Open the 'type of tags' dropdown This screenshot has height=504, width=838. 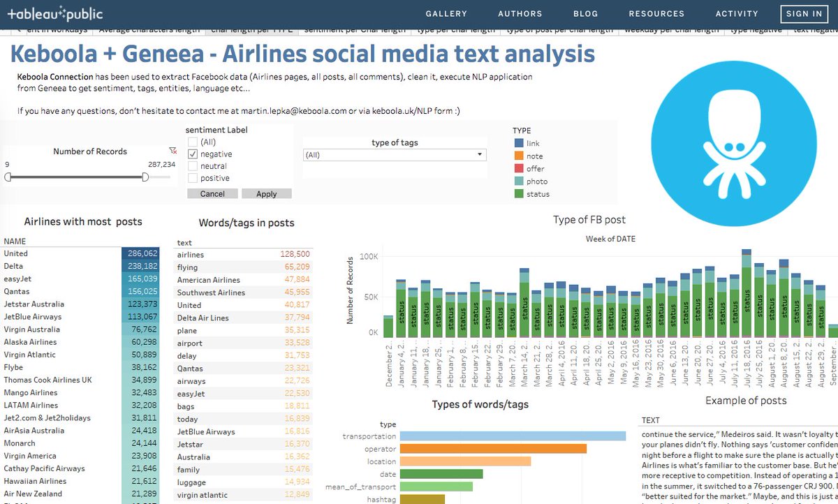click(479, 154)
